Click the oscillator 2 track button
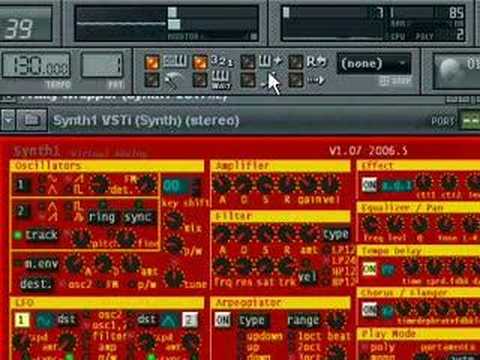Viewport: 480px width, 360px height. [x=41, y=235]
